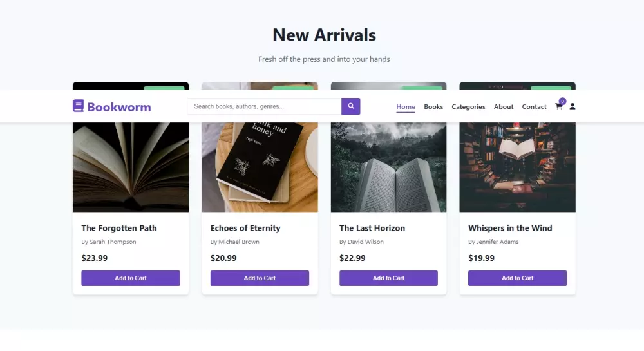Click the Bookworm brand name text
Viewport: 644px width, 351px height.
tap(119, 107)
